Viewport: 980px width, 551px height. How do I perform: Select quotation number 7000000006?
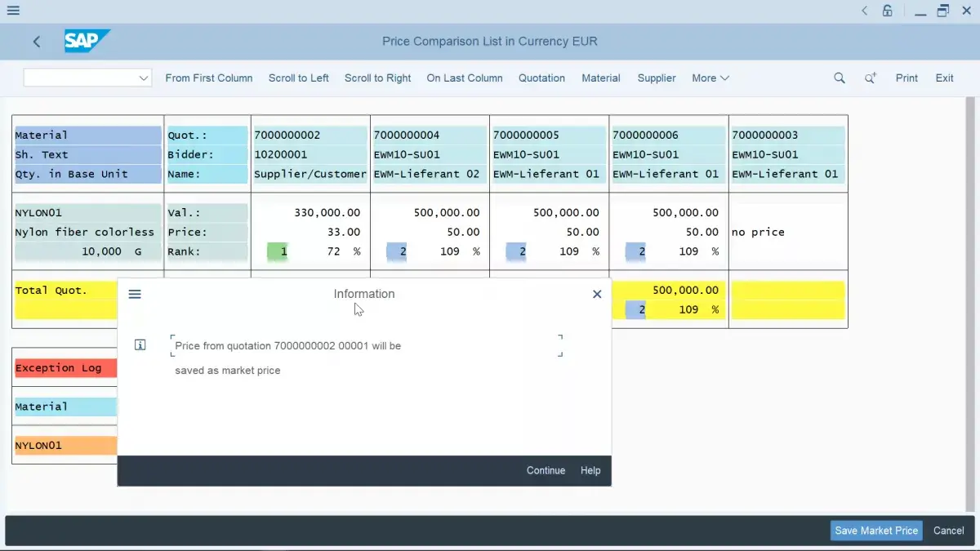coord(668,135)
